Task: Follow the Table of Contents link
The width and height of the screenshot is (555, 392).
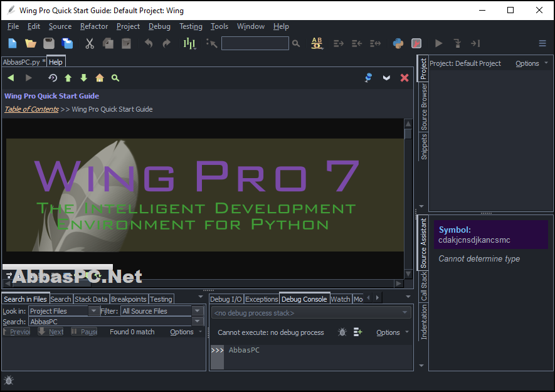Action: pyautogui.click(x=31, y=109)
